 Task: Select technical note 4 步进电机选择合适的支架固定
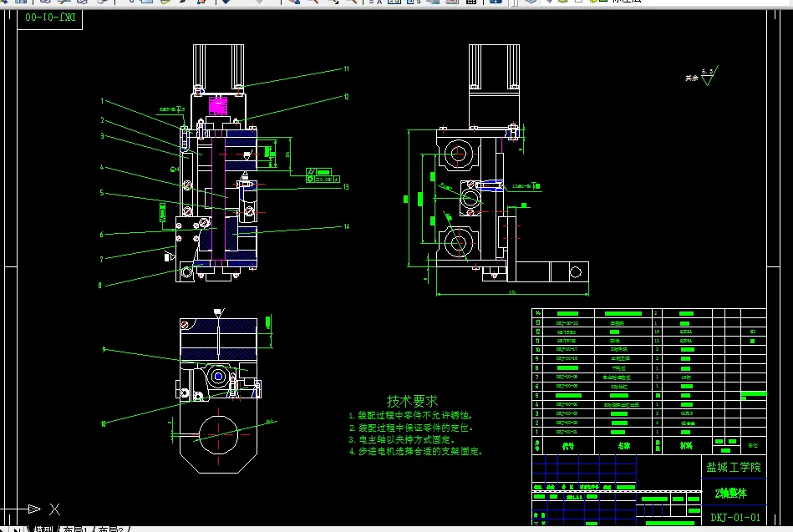tap(415, 451)
